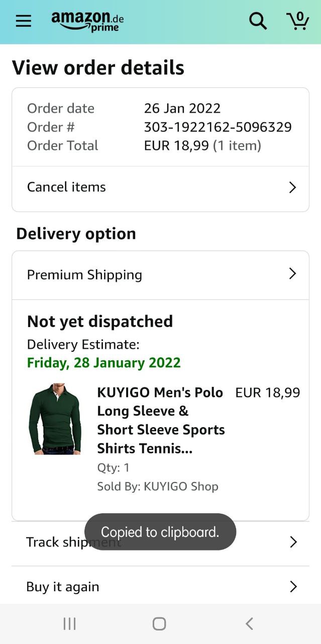Open the search magnifier icon
The image size is (321, 644).
click(x=258, y=21)
